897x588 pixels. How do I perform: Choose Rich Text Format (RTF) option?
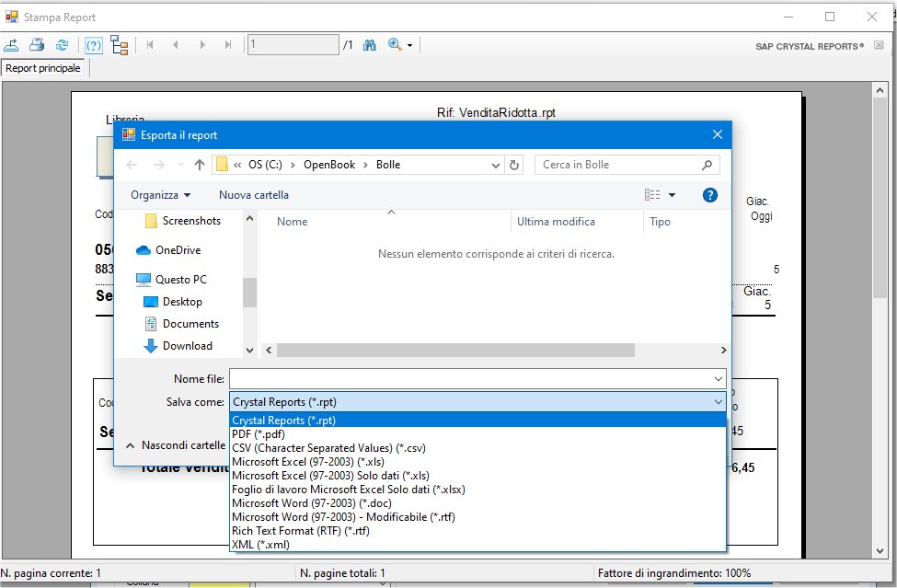pyautogui.click(x=477, y=531)
